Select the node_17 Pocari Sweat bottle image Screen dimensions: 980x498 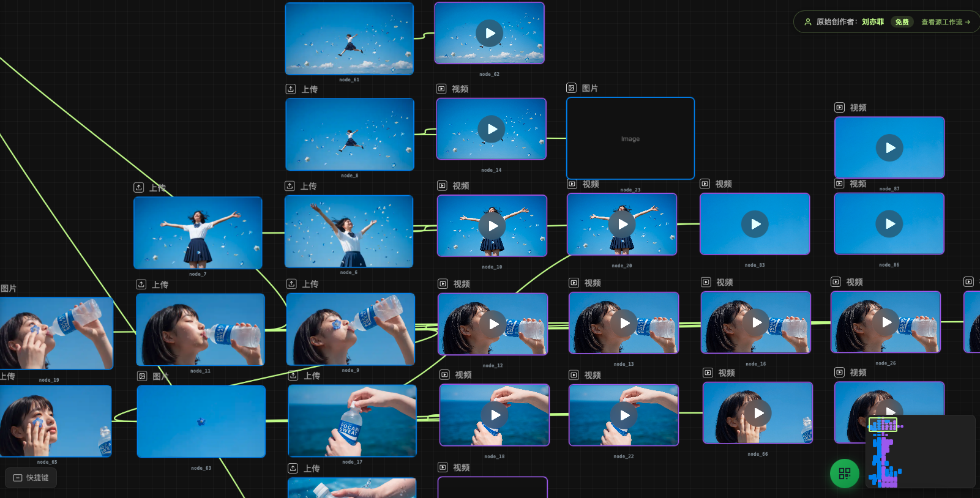(352, 421)
